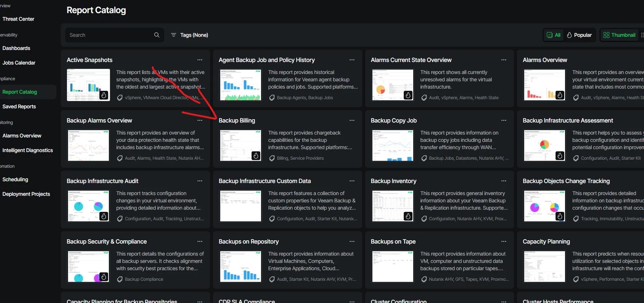Click the Backup Alarms Overview thumbnail
Screen dimensions: 644x303
(88, 145)
